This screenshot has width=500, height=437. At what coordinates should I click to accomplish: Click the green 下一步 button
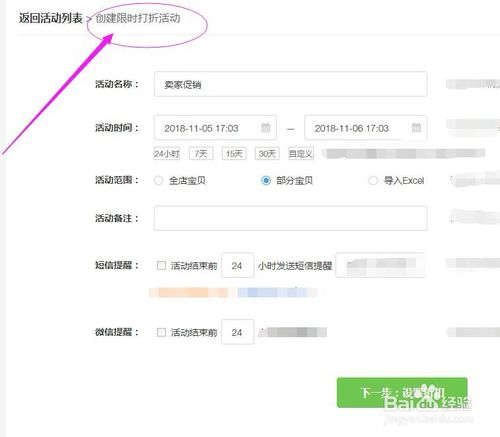pos(402,393)
